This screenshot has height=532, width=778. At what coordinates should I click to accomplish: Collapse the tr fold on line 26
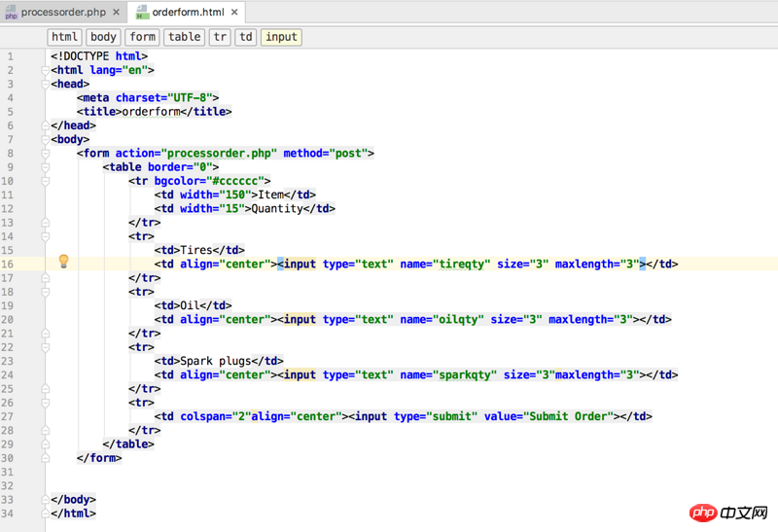click(45, 403)
